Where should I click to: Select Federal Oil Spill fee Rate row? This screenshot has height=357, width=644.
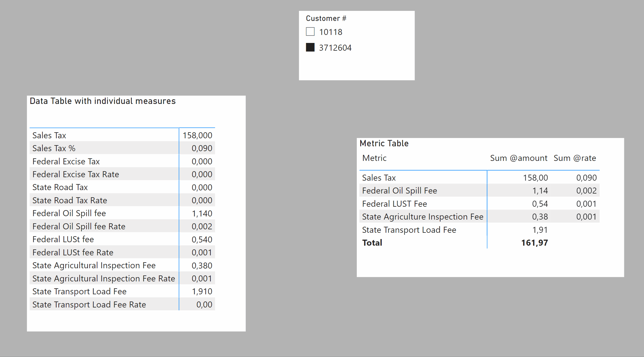point(122,226)
